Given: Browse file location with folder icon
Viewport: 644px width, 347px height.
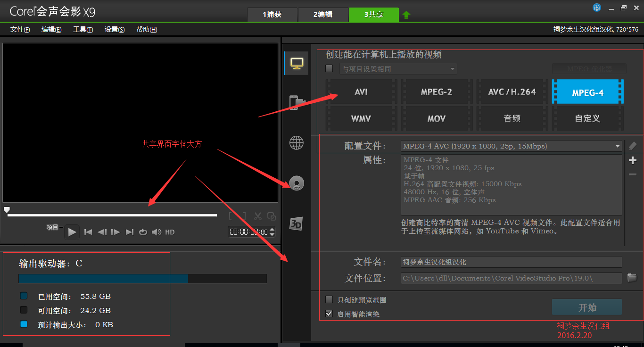Looking at the screenshot, I should click(632, 278).
